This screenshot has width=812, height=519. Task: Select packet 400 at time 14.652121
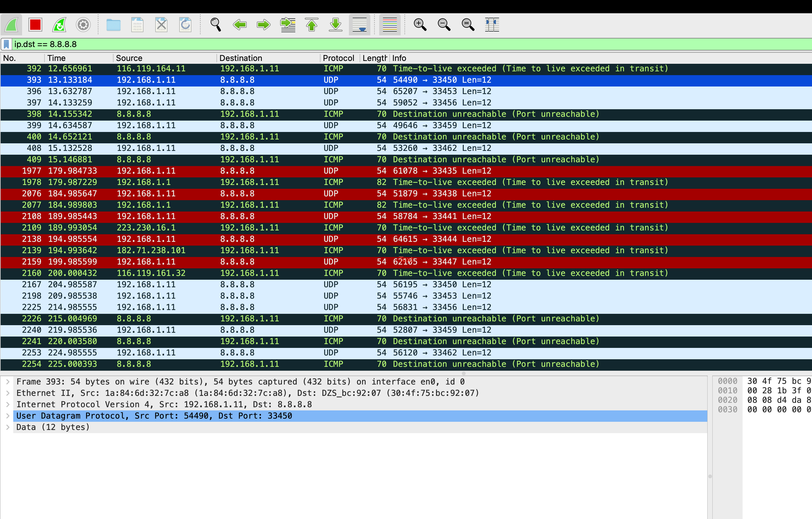pos(406,137)
